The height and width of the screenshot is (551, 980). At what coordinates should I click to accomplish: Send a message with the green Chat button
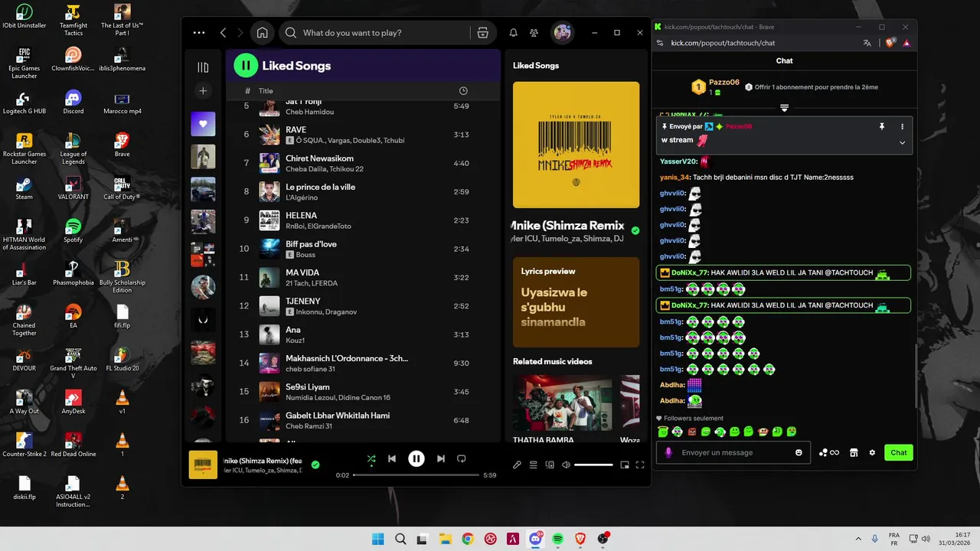899,452
